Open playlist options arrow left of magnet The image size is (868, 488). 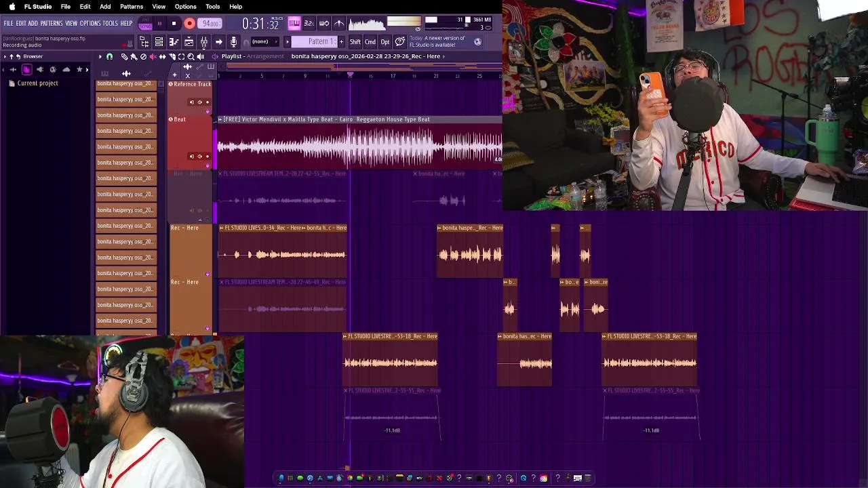100,56
